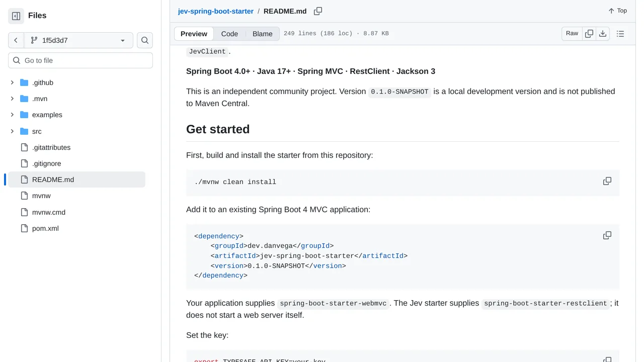Screen dimensions: 644x362
Task: Switch to the Code tab
Action: [229, 34]
